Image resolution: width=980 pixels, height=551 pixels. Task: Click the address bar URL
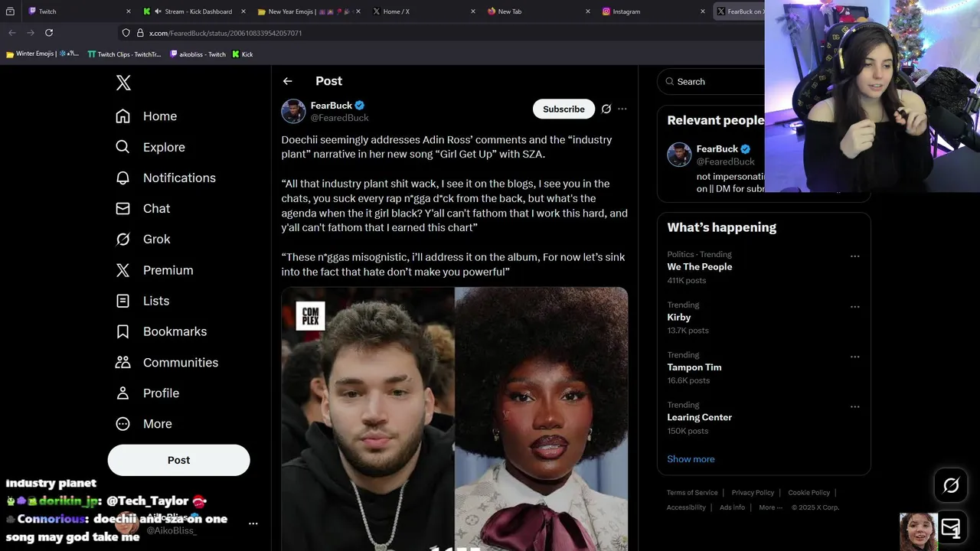(225, 33)
